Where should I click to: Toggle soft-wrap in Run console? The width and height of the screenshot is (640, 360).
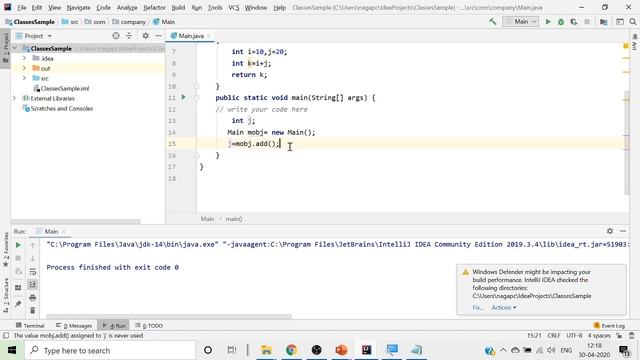pyautogui.click(x=33, y=271)
